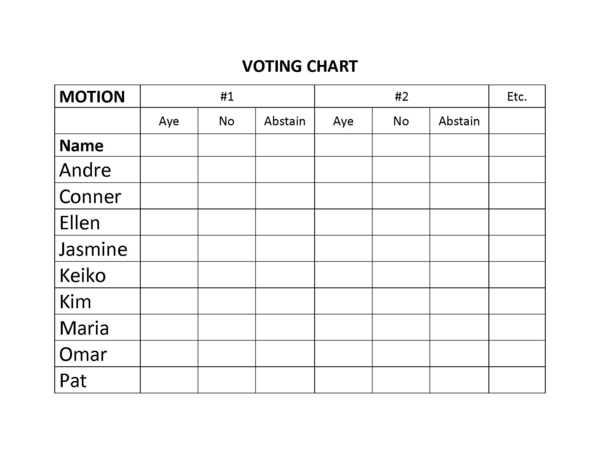Click the Name row label
Image resolution: width=600 pixels, height=464 pixels.
[81, 146]
